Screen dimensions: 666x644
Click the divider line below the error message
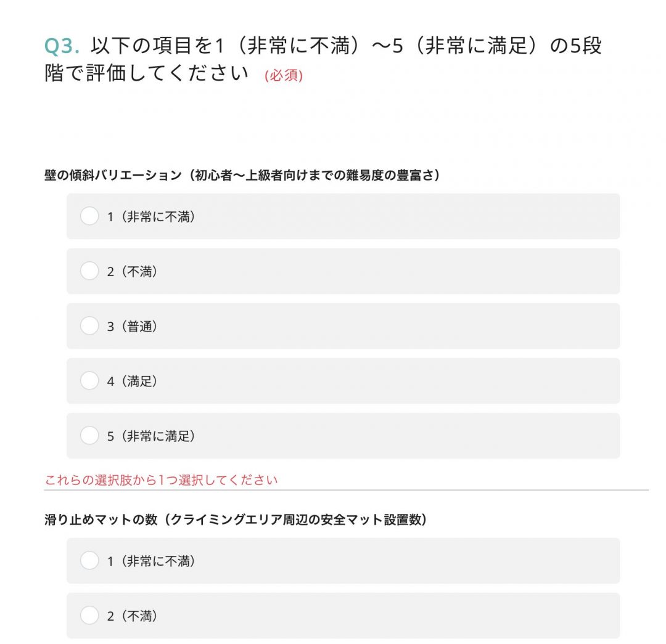[346, 491]
